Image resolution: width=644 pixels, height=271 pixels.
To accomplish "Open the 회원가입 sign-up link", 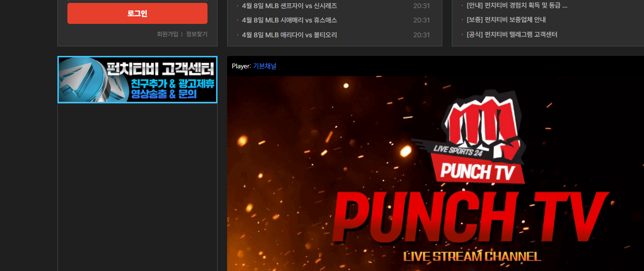I will (167, 34).
